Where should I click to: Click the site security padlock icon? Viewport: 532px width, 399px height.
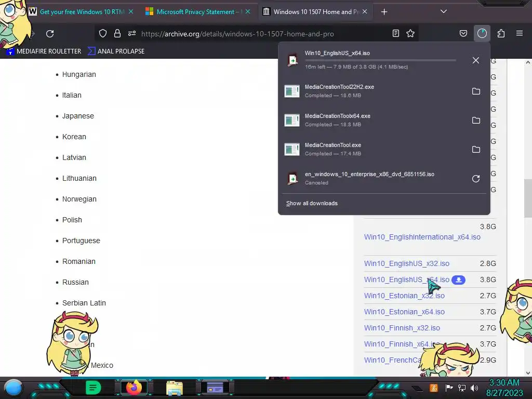pos(117,33)
